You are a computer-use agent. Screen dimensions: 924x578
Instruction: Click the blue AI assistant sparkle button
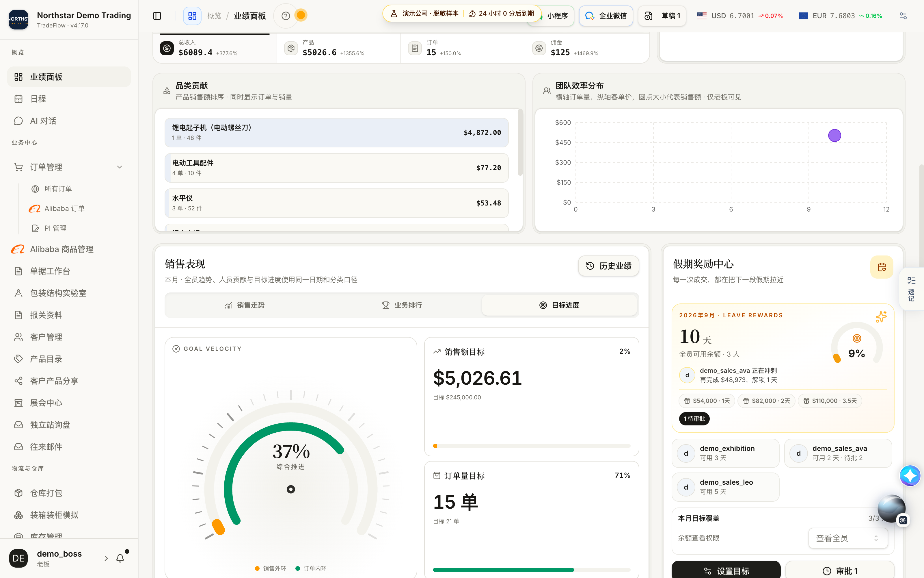tap(910, 476)
